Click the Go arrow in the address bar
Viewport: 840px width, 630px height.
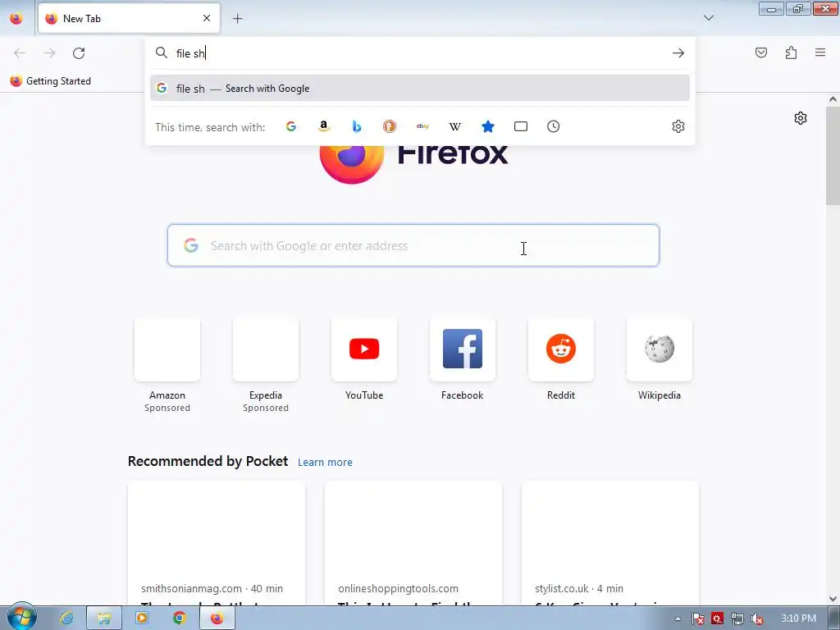(678, 53)
